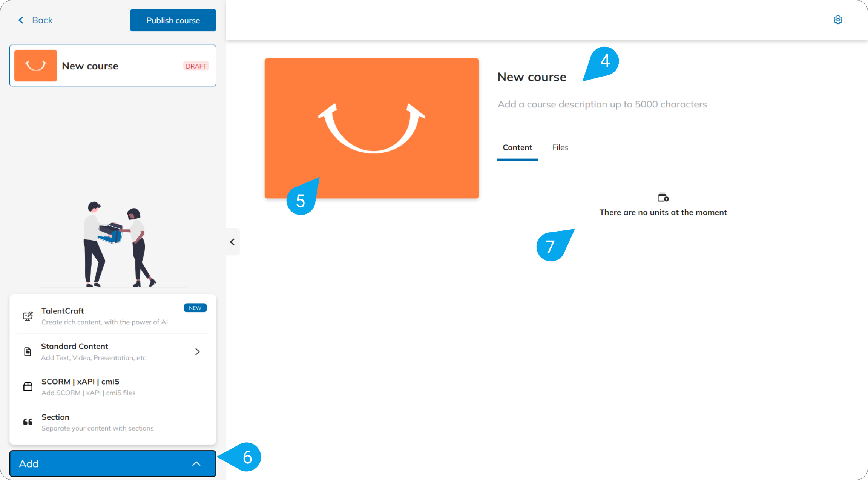Viewport: 868px width, 480px height.
Task: Add a Section to the course
Action: point(113,422)
